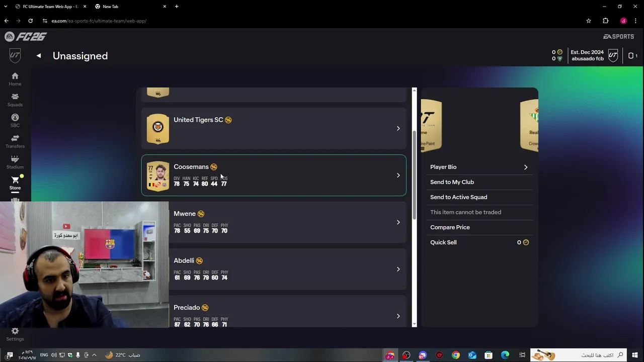Click the club crest near abusaado fcb

(x=613, y=55)
